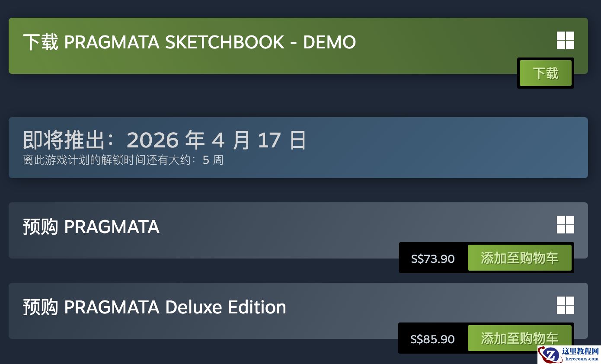Click the 离此游戏计划的解锁时间还有大约 countdown text
Screen dimensions: 601x364
click(x=106, y=160)
